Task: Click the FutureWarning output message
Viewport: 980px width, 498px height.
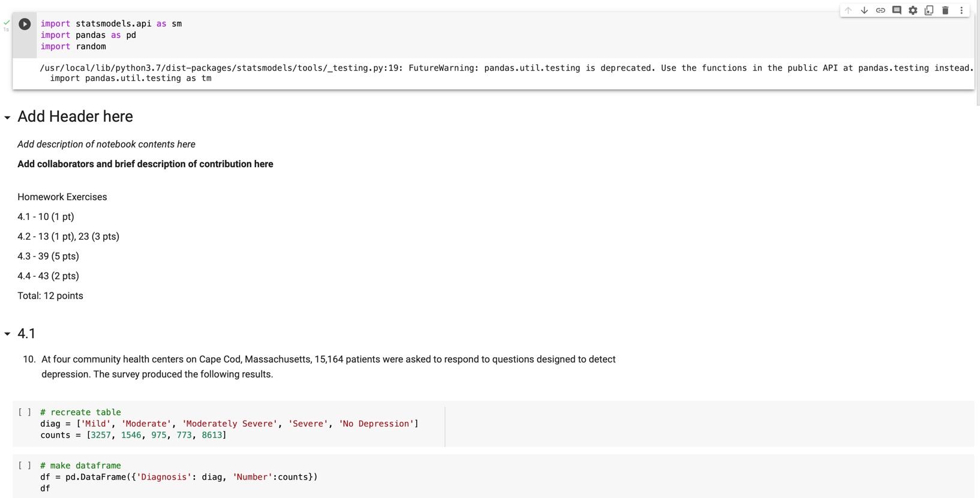Action: click(x=506, y=68)
